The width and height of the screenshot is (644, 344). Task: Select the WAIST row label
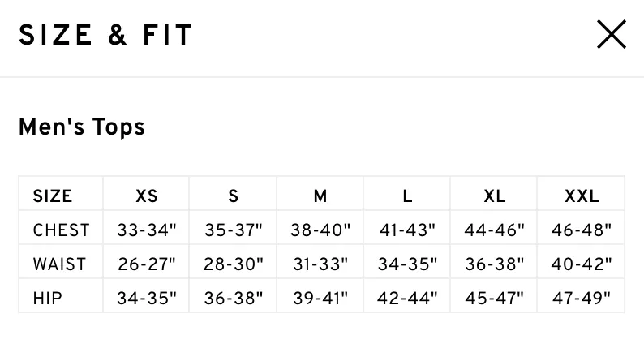click(59, 264)
